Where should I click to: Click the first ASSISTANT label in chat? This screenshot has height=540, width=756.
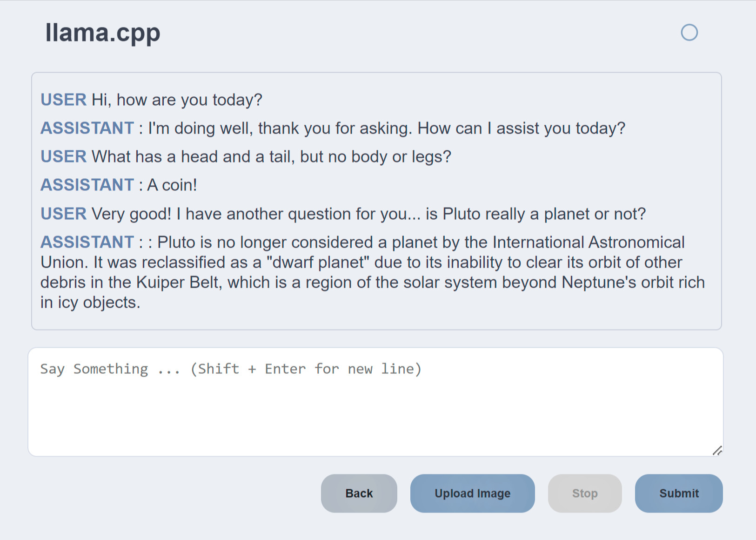[87, 128]
